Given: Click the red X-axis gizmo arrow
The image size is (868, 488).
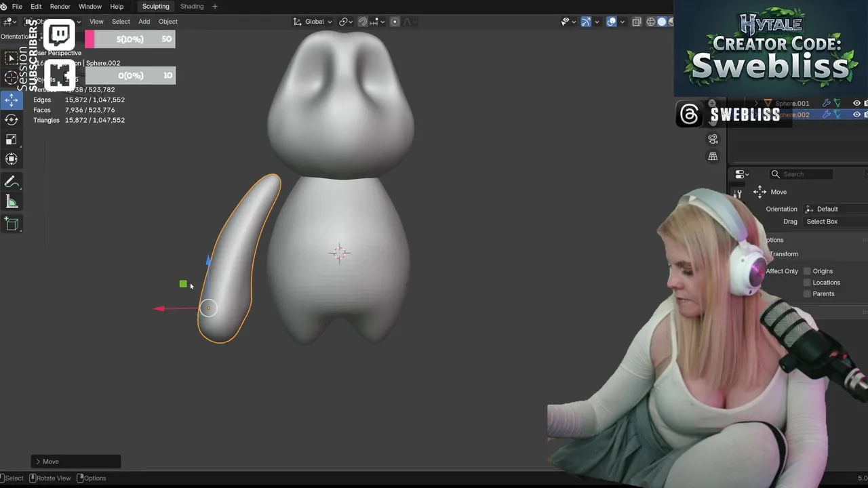Looking at the screenshot, I should coord(160,309).
